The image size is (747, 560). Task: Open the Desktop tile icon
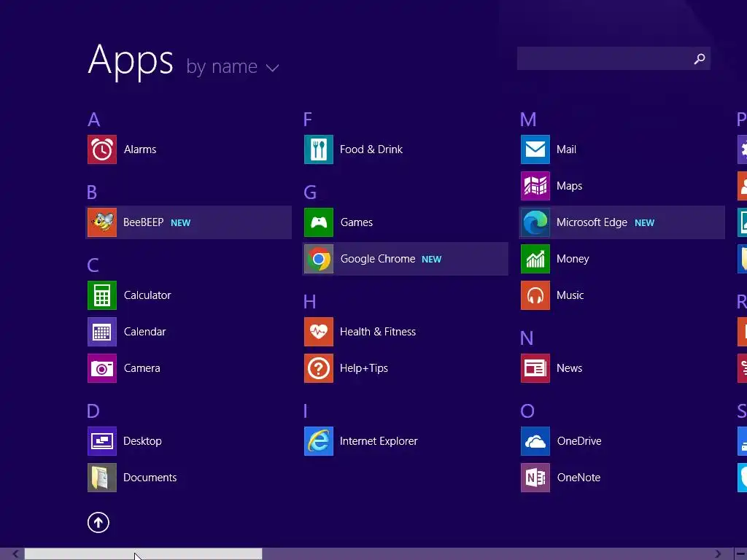point(102,441)
